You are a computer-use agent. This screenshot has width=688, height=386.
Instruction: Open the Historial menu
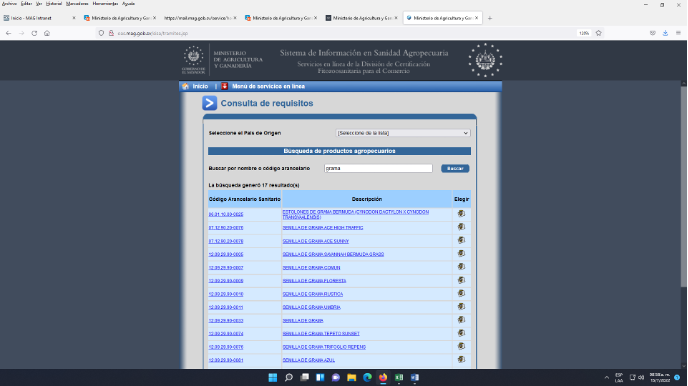tap(54, 4)
